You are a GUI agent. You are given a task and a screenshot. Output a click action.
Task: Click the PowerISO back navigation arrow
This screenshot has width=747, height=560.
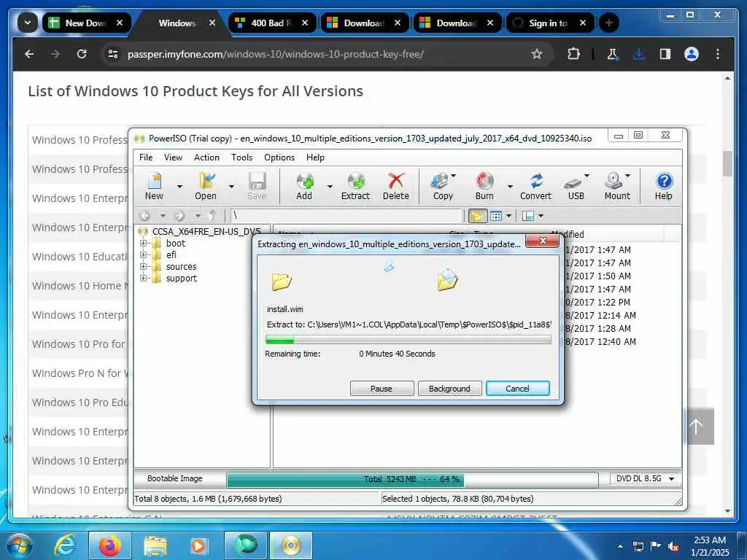pos(145,216)
